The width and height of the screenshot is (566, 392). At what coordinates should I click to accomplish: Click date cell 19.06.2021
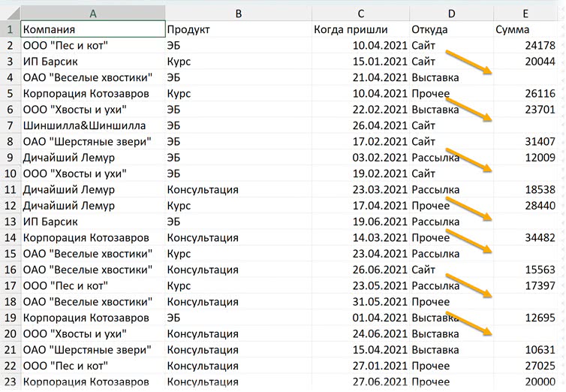tap(360, 222)
